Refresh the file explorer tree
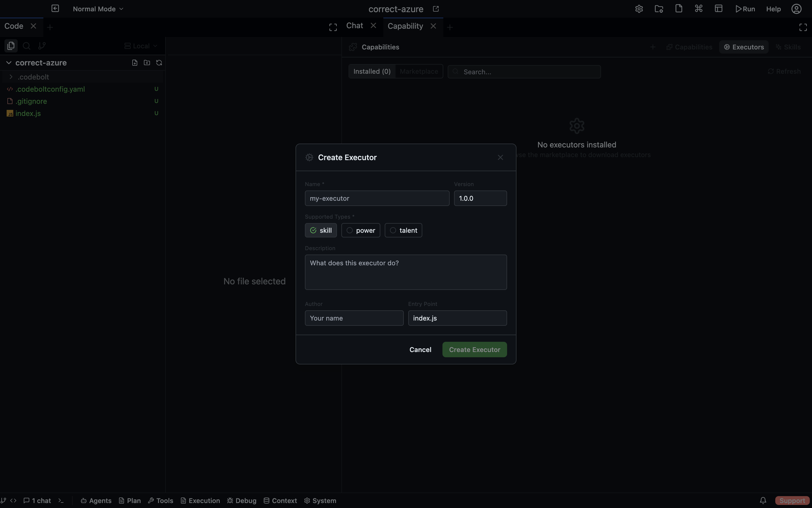The width and height of the screenshot is (812, 508). coord(159,63)
